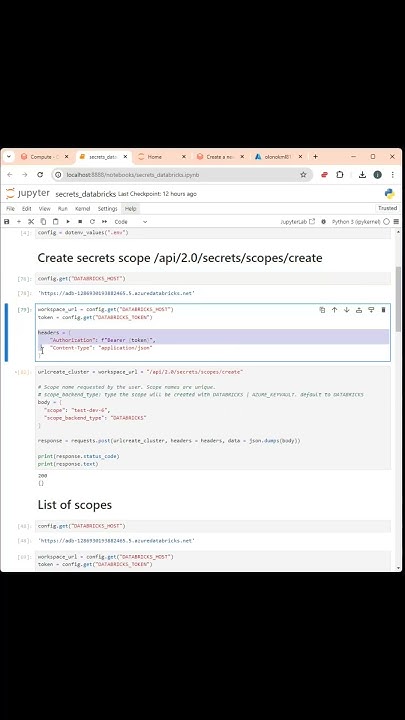Paste cell from the toolbar clipboard icon

(x=56, y=222)
